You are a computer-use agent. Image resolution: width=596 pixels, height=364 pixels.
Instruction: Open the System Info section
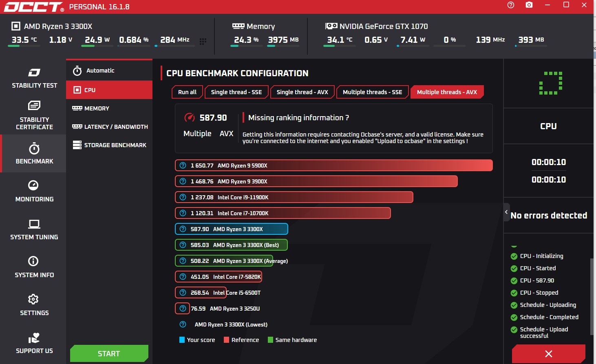pyautogui.click(x=34, y=267)
